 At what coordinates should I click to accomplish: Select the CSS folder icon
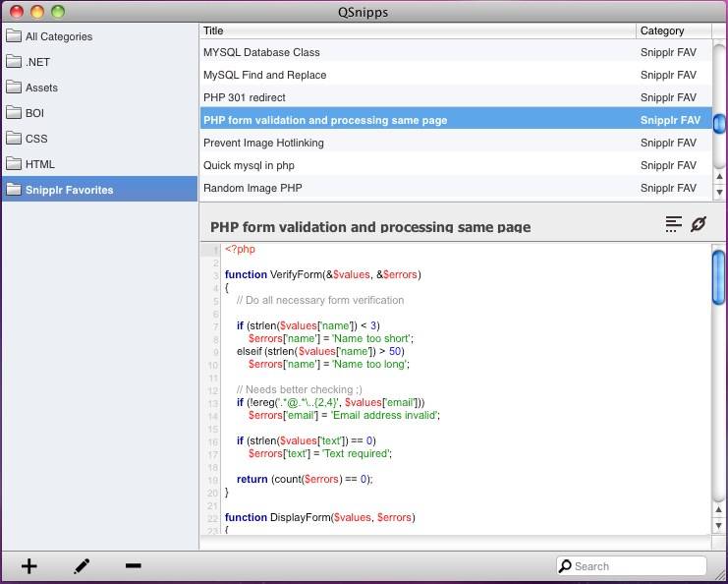coord(14,138)
